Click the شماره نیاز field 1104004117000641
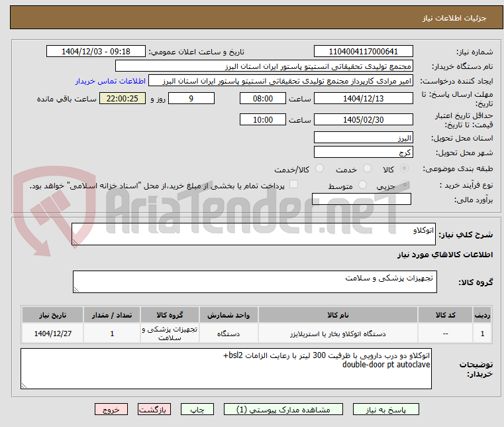Image resolution: width=504 pixels, height=427 pixels. coord(363,52)
